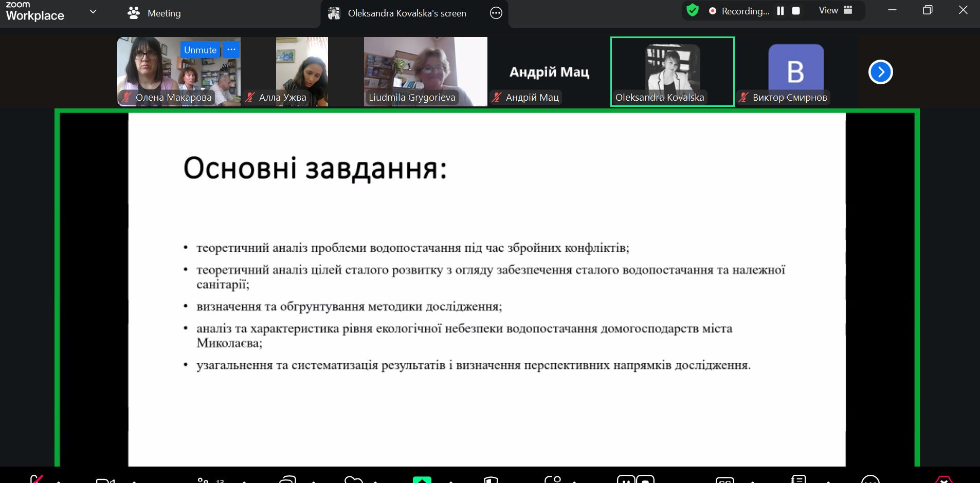Click the slide title Основні завдання
Image resolution: width=980 pixels, height=483 pixels.
315,169
